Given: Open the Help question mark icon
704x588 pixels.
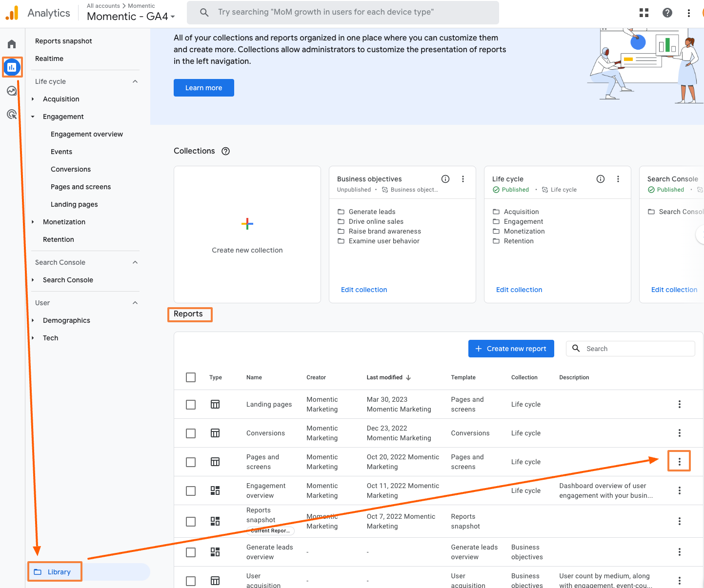Looking at the screenshot, I should point(667,13).
